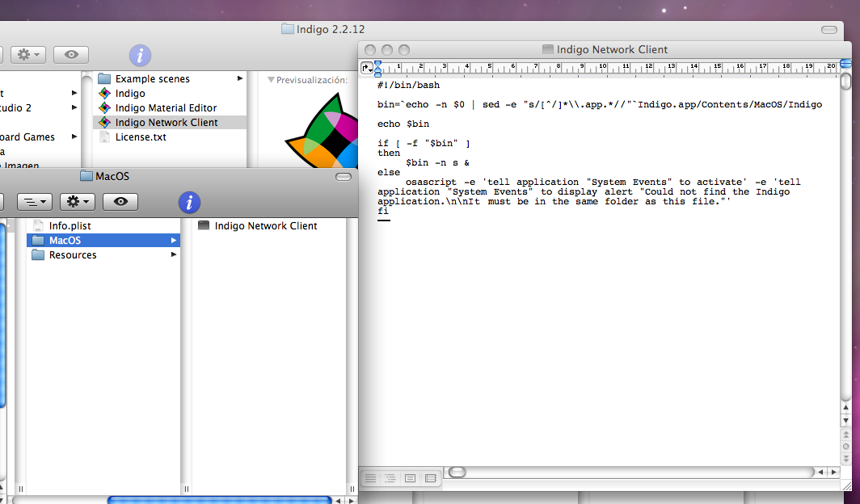Toggle toolbar pill in MacOS window title bar

344,176
